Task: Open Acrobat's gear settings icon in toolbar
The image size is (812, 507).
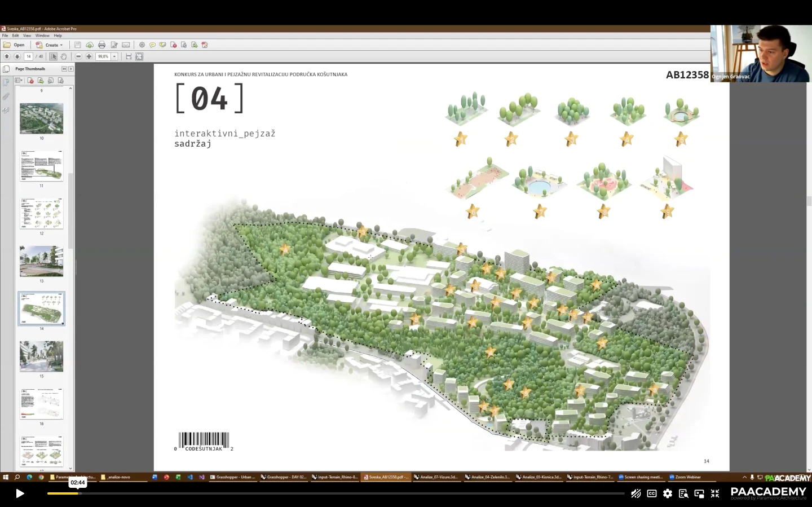Action: (x=142, y=45)
